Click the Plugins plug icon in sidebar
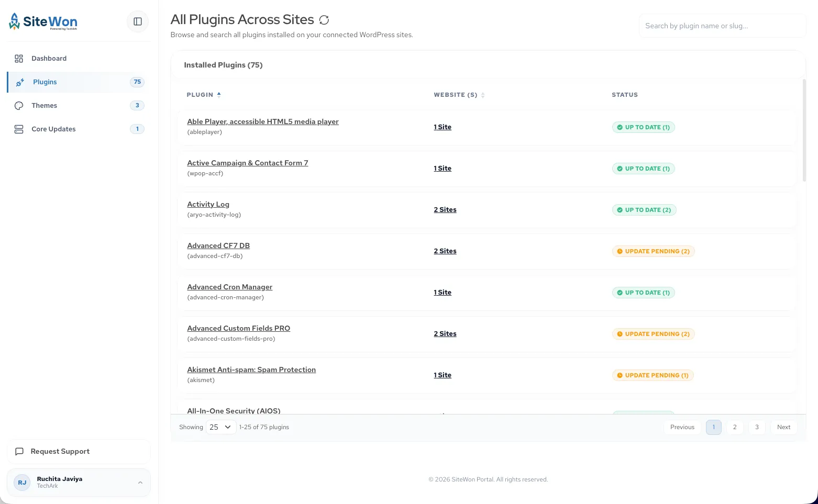This screenshot has width=818, height=504. (20, 82)
